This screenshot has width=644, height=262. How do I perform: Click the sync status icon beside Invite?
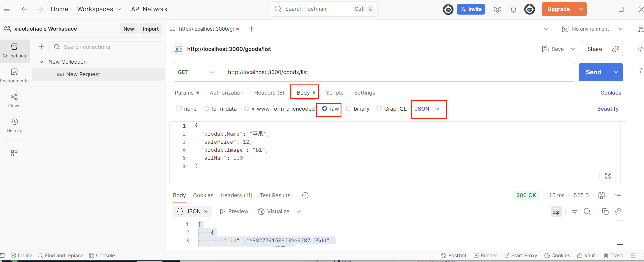pyautogui.click(x=448, y=10)
